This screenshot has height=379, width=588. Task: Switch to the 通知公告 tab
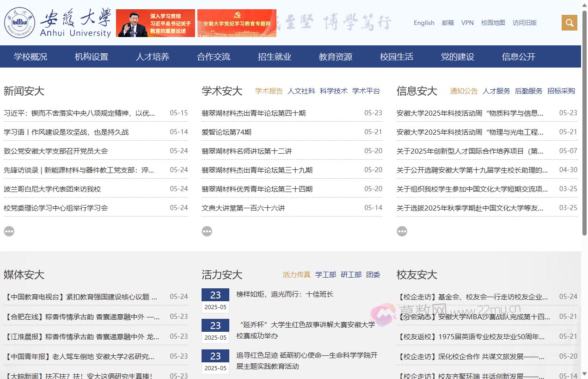click(464, 91)
